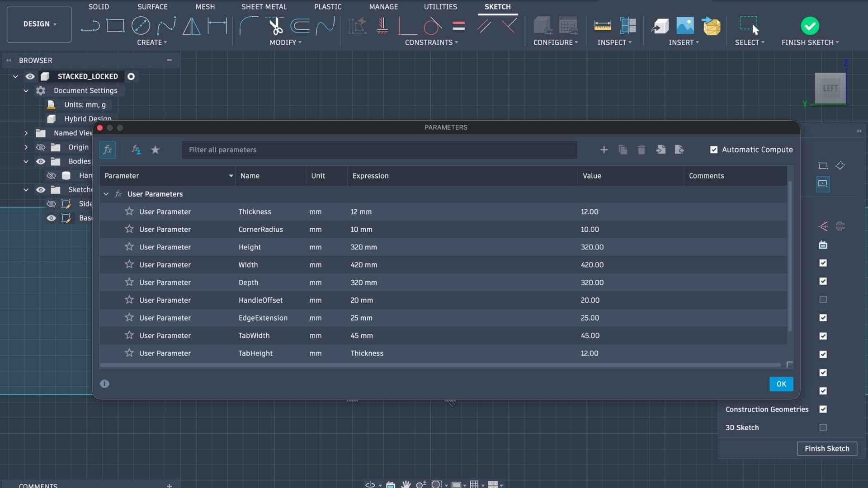The image size is (868, 488).
Task: Click the Mirror sketch tool icon
Action: coord(191,26)
